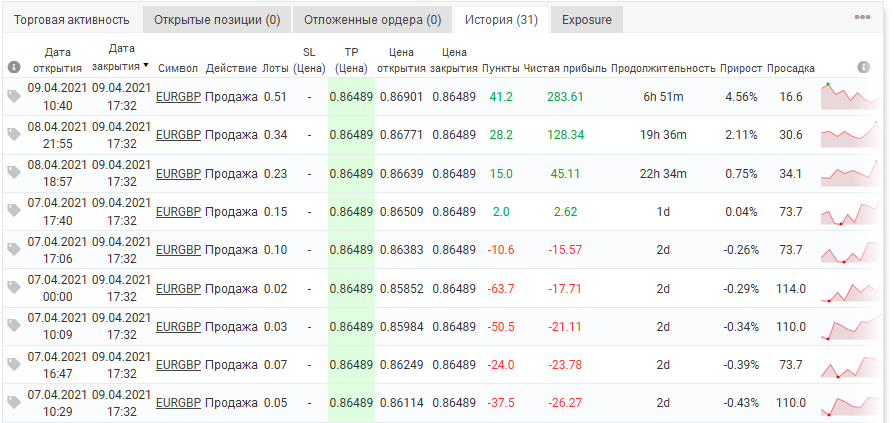The width and height of the screenshot is (894, 423).
Task: Switch to the Торговая активность tab
Action: 72,20
